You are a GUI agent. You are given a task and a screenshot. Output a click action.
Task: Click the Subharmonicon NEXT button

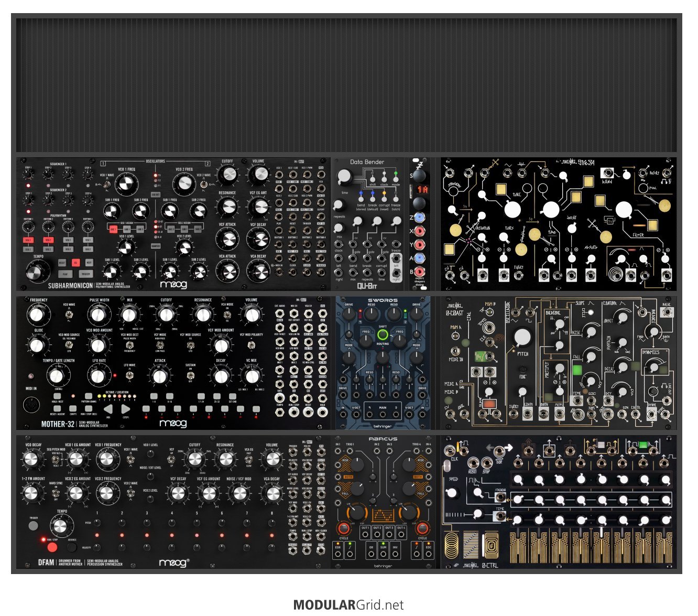[x=89, y=263]
